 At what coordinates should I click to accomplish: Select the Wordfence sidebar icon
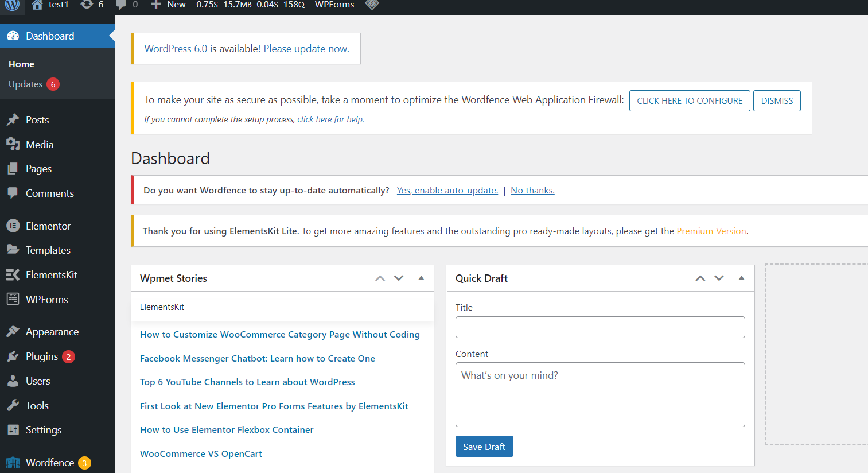[x=13, y=462]
